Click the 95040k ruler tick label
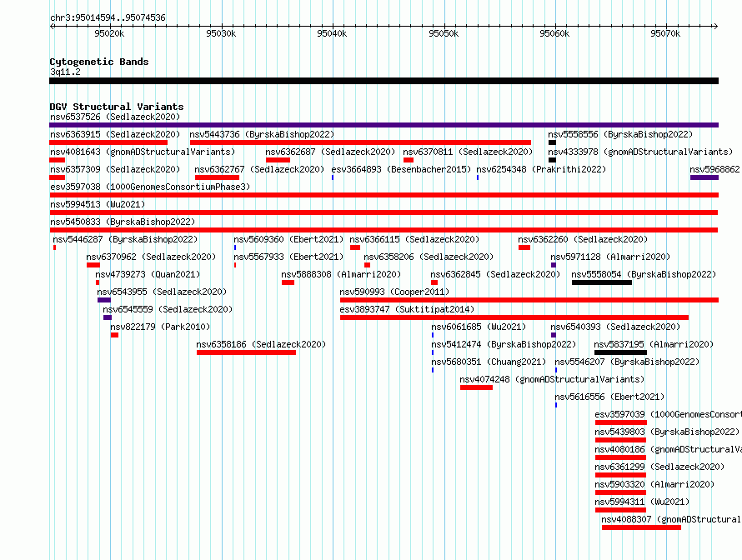Screen dimensions: 742x560 click(332, 33)
